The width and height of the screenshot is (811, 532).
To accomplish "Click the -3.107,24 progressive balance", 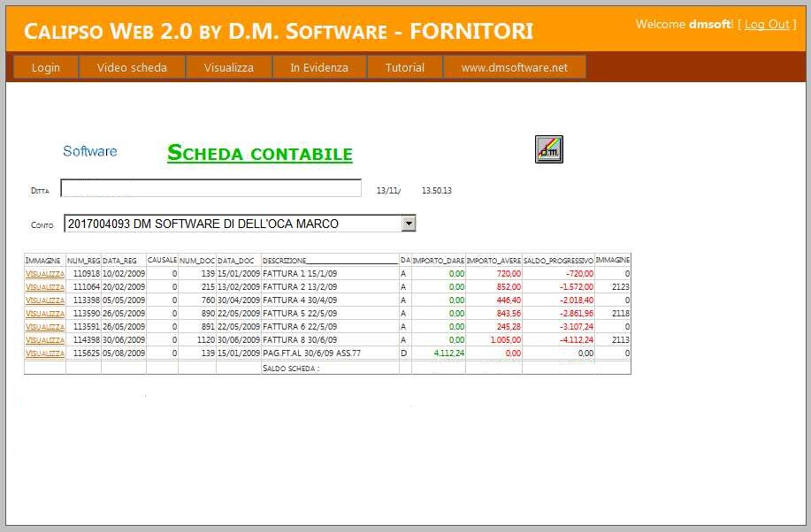I will click(x=576, y=327).
